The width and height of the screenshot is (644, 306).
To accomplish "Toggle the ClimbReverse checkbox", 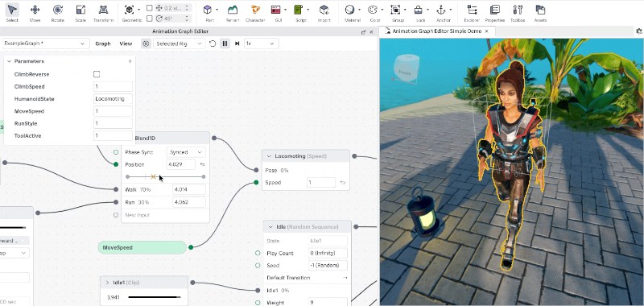I will (97, 74).
